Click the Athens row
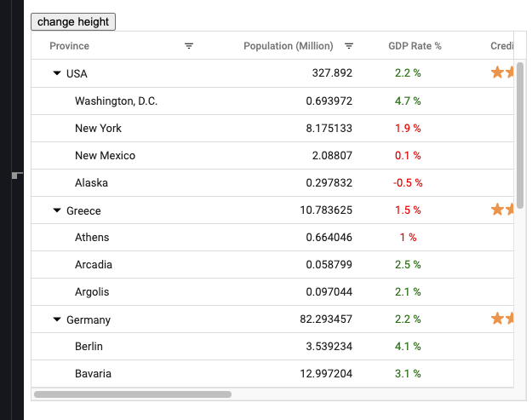Image resolution: width=532 pixels, height=420 pixels. click(x=92, y=238)
